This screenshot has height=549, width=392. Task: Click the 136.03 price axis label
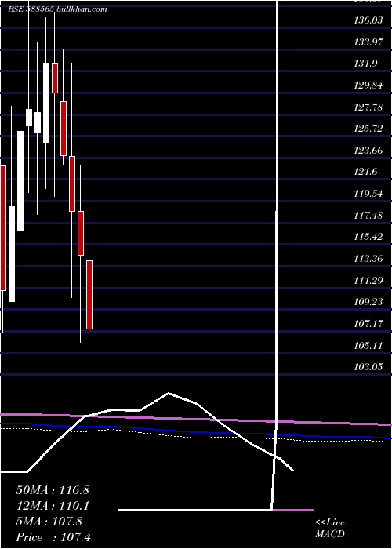coord(368,20)
